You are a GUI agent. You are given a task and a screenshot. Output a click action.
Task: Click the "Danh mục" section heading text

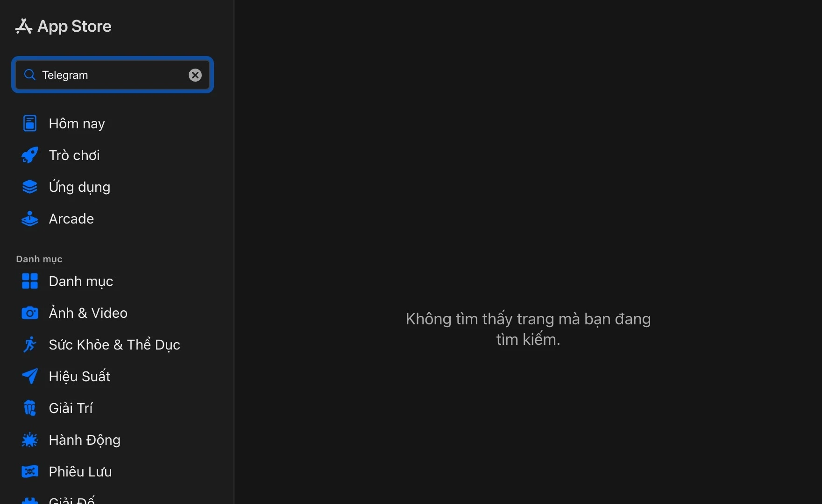click(x=39, y=259)
